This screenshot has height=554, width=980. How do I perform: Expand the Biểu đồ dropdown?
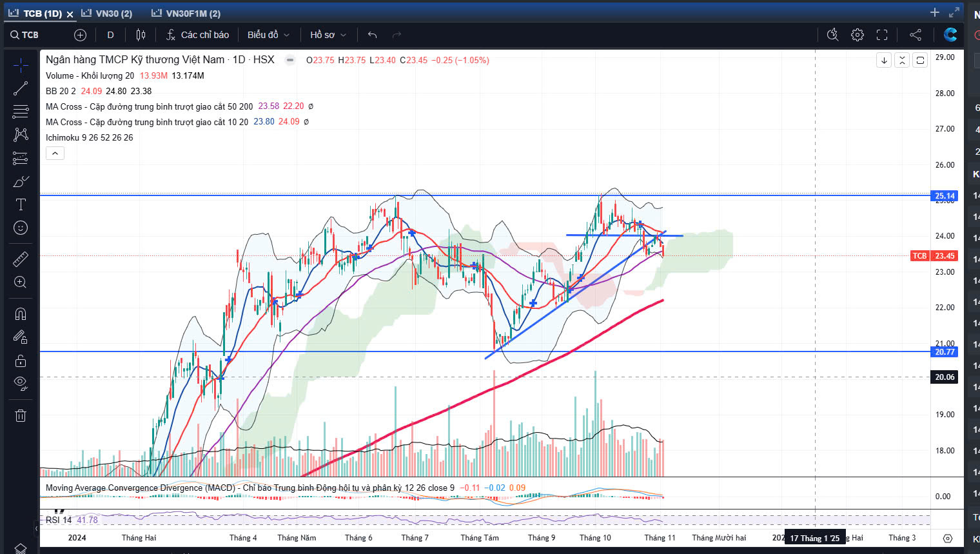tap(268, 35)
